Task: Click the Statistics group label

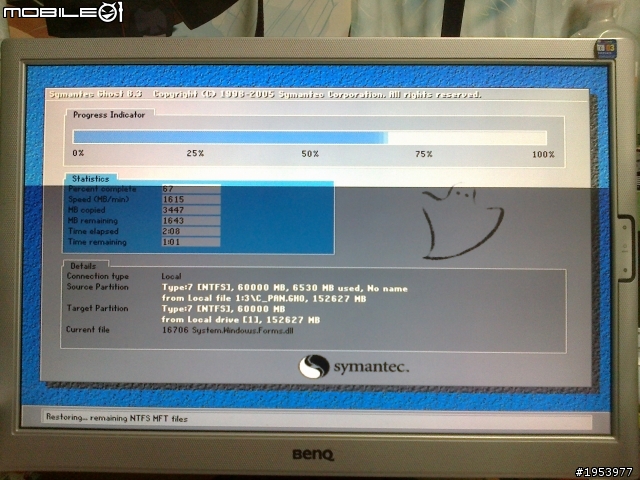Action: 91,179
